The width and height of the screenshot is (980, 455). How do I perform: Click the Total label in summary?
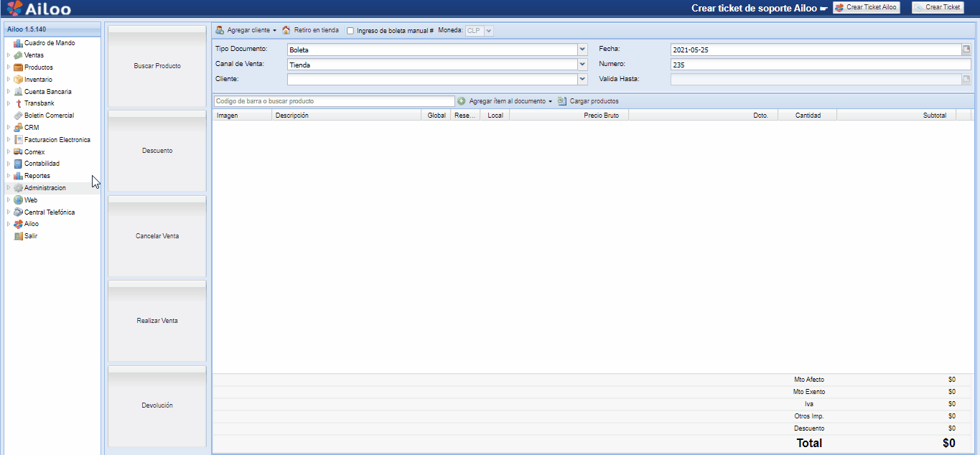tap(809, 444)
